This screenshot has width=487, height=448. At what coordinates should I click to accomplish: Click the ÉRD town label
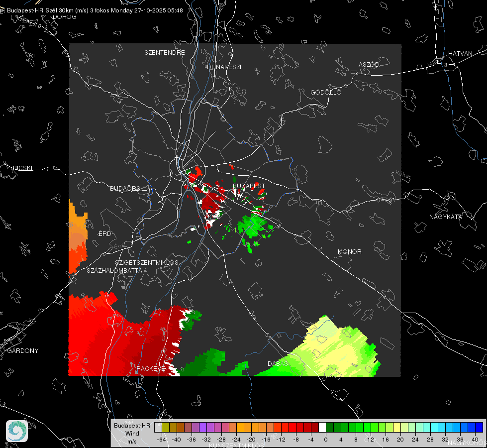point(104,234)
